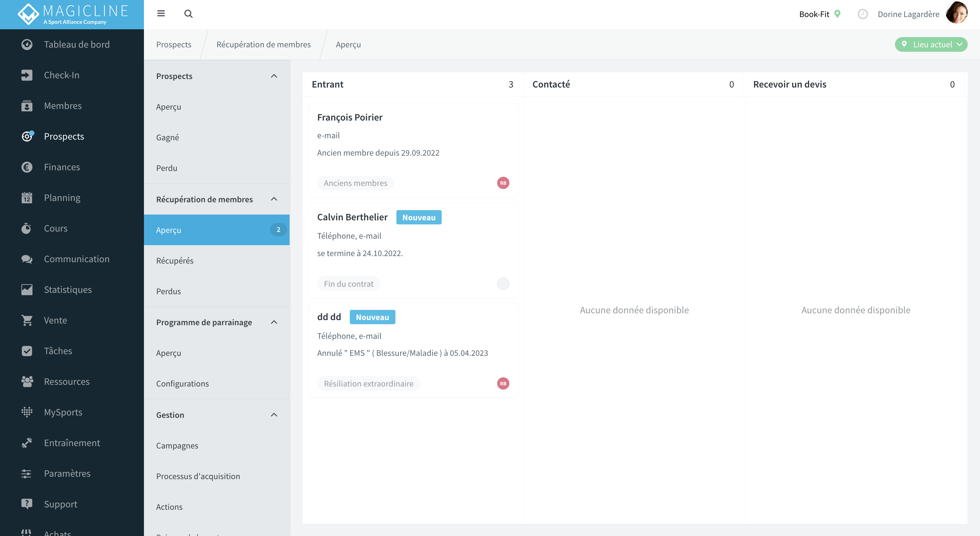Open the search magnifier icon
980x536 pixels.
coord(188,14)
